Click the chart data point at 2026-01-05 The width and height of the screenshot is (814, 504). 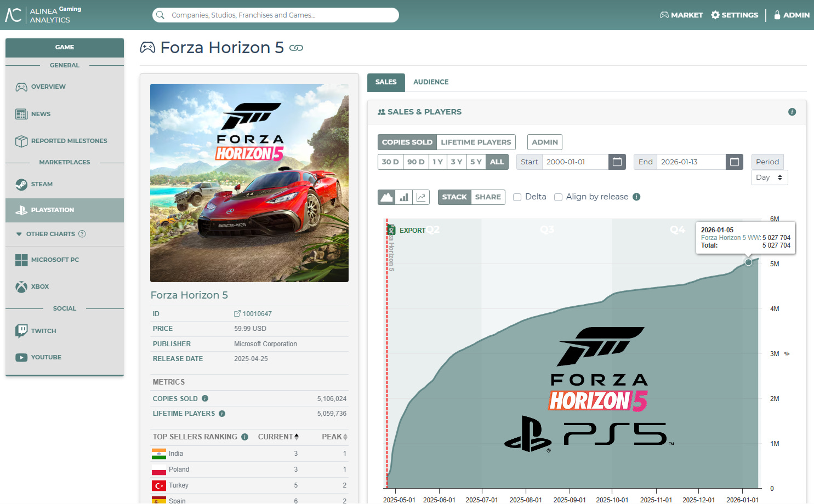748,262
